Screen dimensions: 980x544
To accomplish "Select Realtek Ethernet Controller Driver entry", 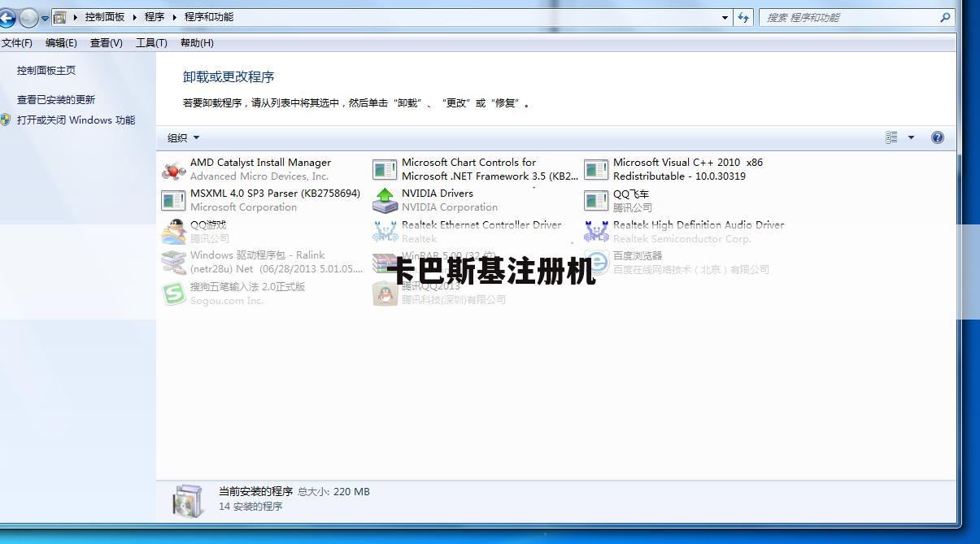I will click(x=481, y=225).
